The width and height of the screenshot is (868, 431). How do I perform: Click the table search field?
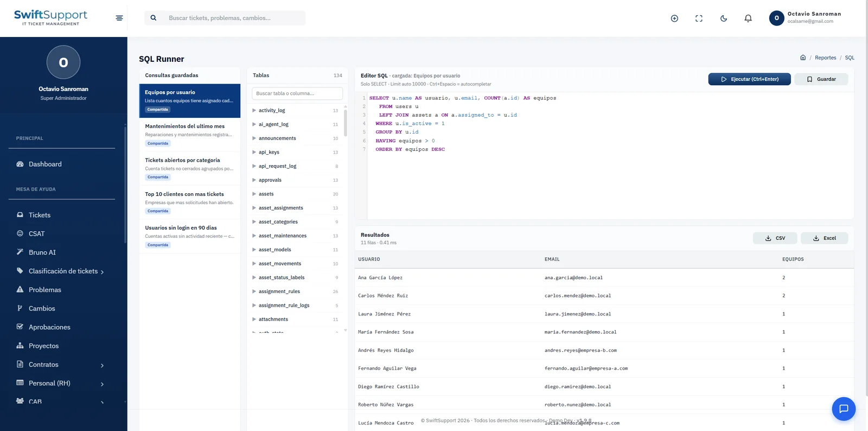[x=297, y=93]
